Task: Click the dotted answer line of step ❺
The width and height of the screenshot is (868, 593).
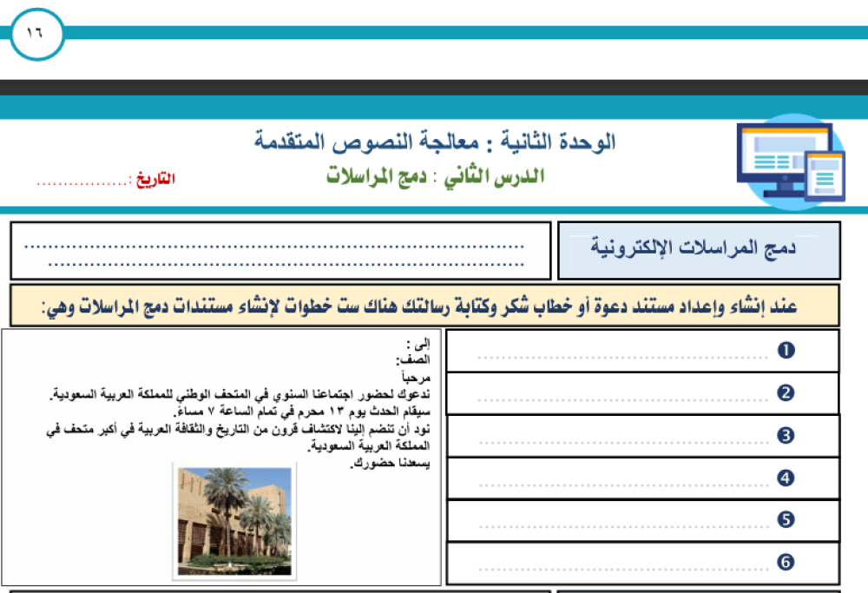Action: pyautogui.click(x=624, y=526)
